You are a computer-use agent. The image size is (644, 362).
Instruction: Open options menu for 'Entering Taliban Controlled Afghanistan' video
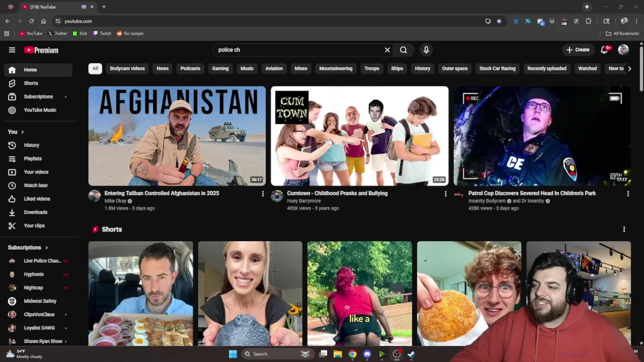[x=263, y=194]
